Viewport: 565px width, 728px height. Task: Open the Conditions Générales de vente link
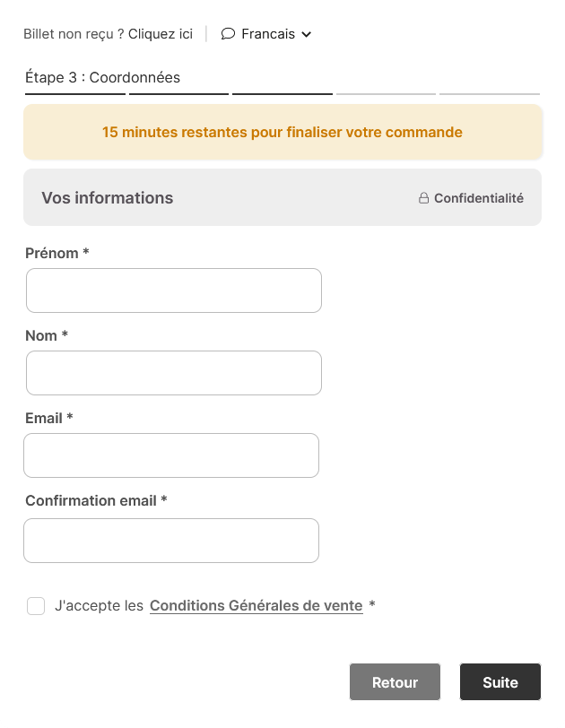pos(256,606)
